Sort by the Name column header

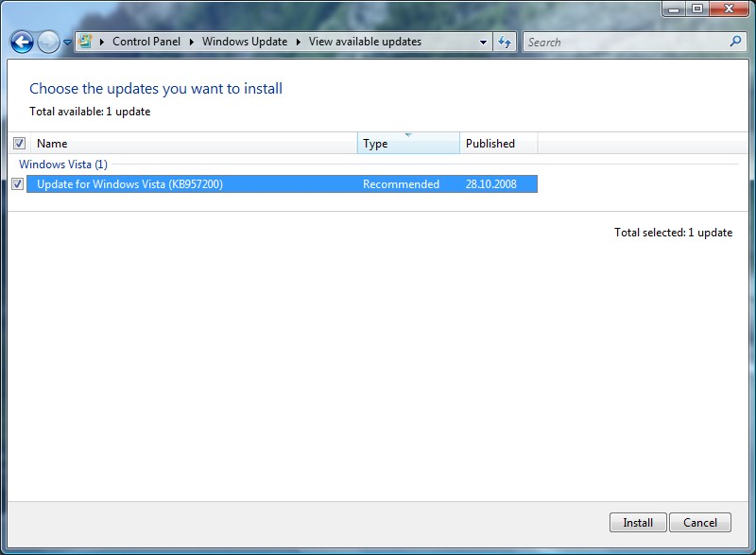[x=195, y=143]
